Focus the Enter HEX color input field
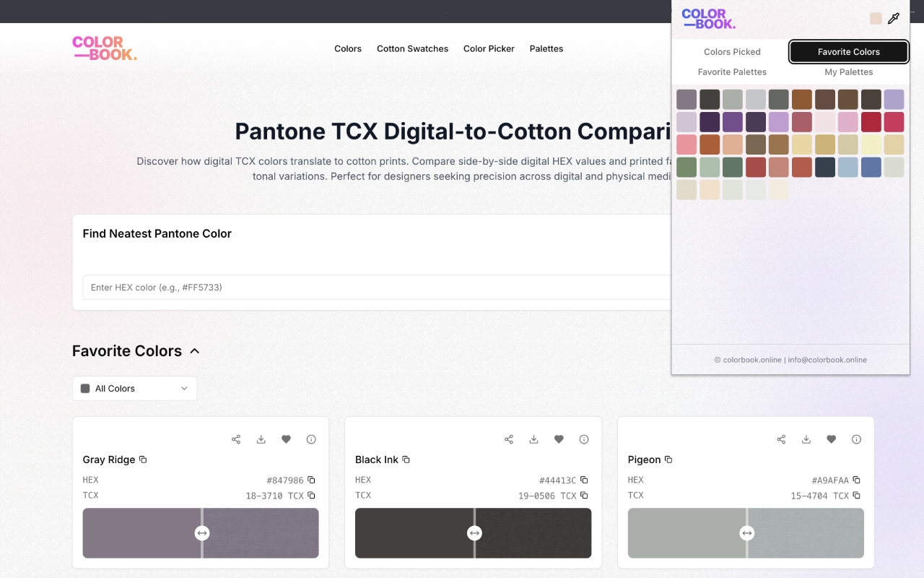The image size is (924, 578). click(375, 288)
